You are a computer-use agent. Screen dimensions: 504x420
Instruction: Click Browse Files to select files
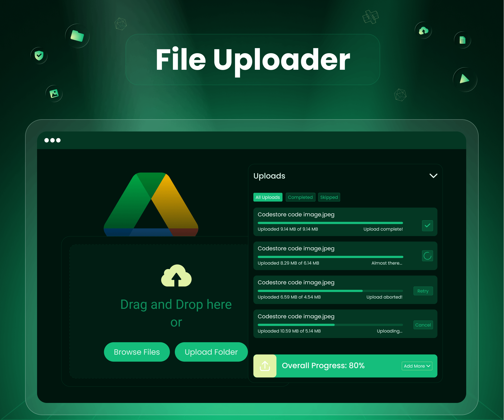[137, 352]
